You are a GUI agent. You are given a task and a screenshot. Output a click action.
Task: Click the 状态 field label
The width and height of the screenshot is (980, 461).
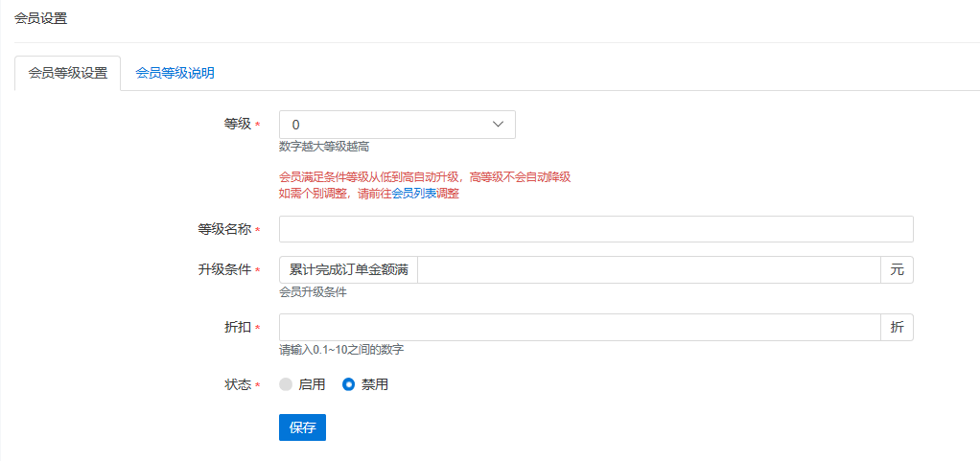click(x=237, y=384)
